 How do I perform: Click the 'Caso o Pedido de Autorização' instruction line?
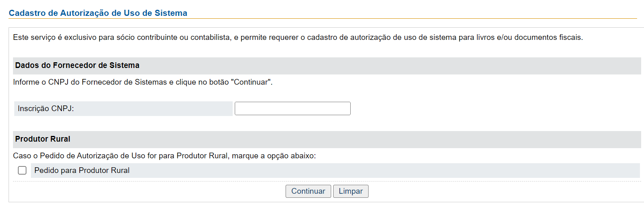pyautogui.click(x=164, y=156)
